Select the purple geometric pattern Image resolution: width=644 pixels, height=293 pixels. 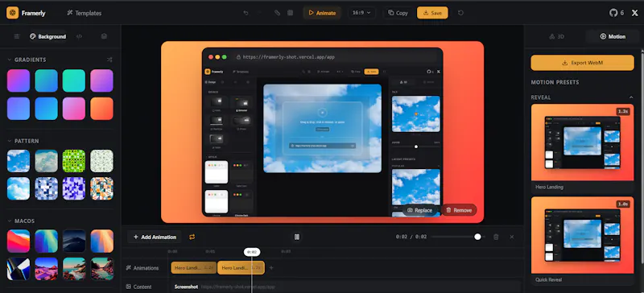[x=74, y=188]
